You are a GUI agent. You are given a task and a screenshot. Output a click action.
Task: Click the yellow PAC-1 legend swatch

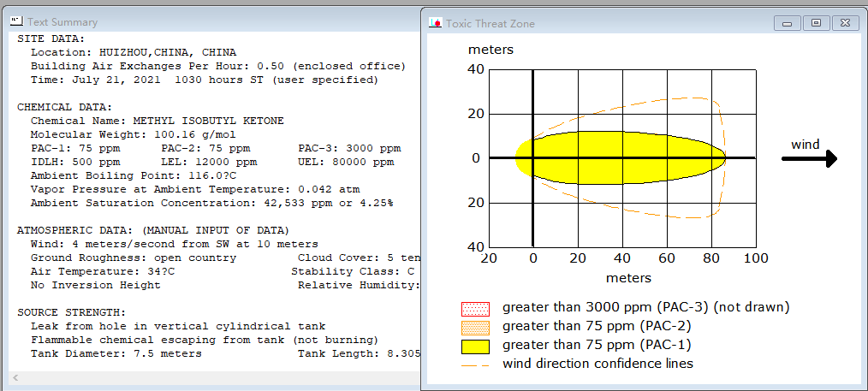476,347
